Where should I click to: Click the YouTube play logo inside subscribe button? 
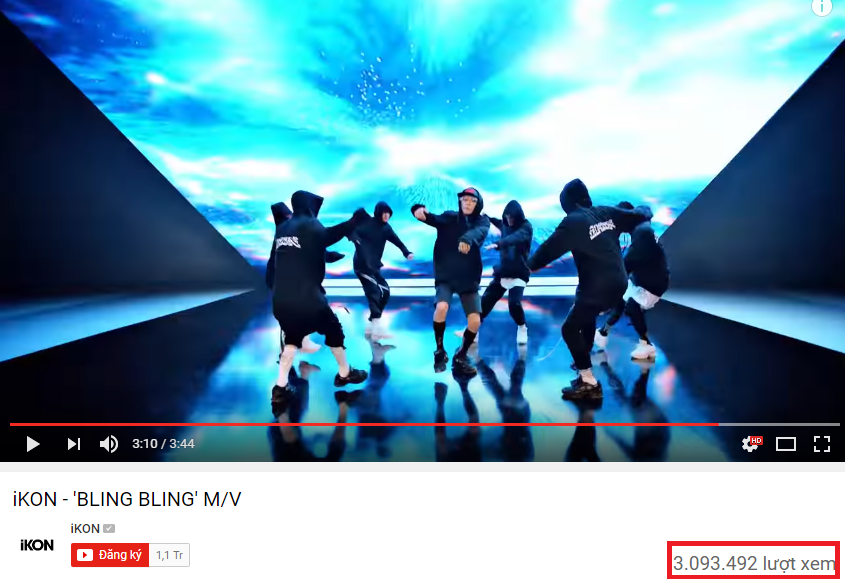(x=85, y=555)
